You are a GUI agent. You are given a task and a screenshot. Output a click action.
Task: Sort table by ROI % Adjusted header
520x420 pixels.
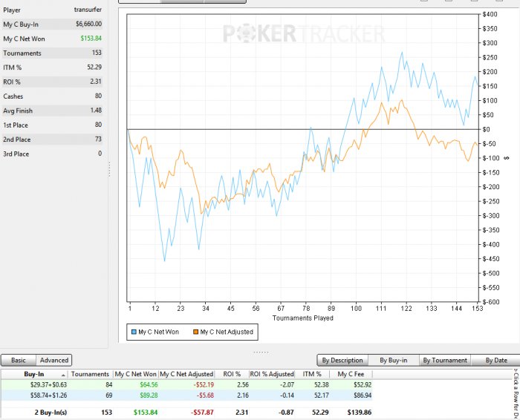point(272,374)
